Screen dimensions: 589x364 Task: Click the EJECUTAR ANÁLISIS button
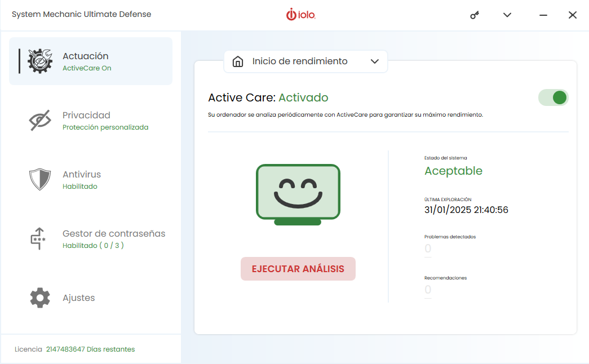(298, 269)
